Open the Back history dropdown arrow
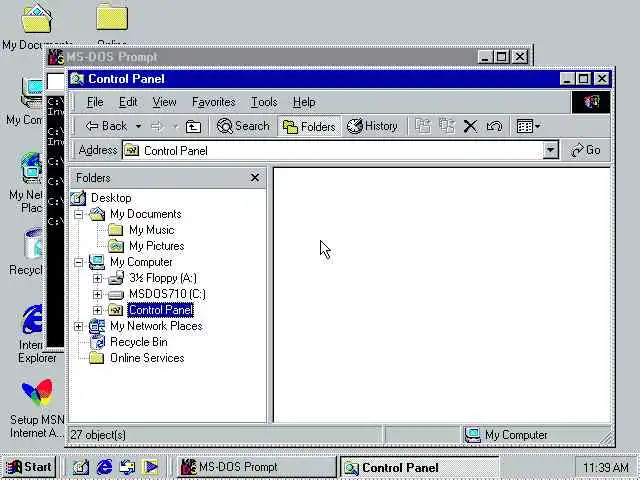 click(x=139, y=126)
